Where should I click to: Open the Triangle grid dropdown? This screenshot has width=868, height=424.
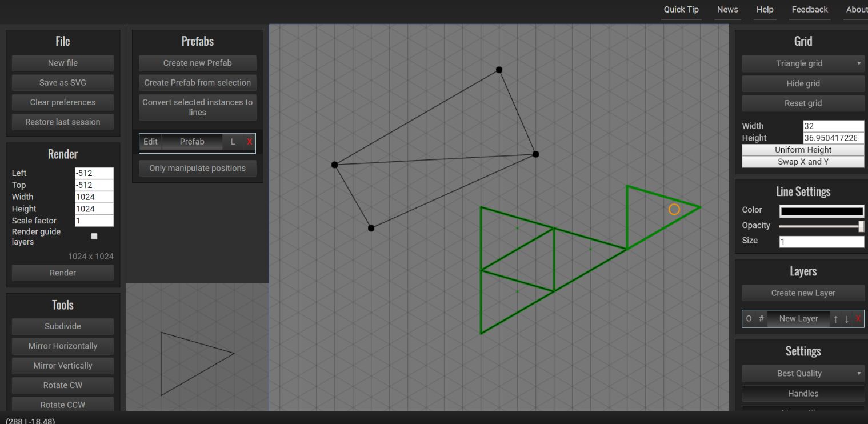803,63
